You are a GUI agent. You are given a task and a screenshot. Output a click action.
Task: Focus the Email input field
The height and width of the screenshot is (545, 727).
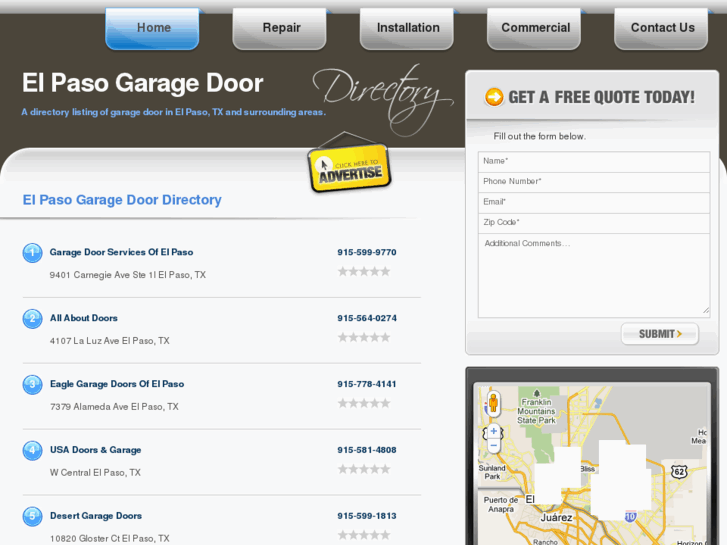click(x=594, y=202)
